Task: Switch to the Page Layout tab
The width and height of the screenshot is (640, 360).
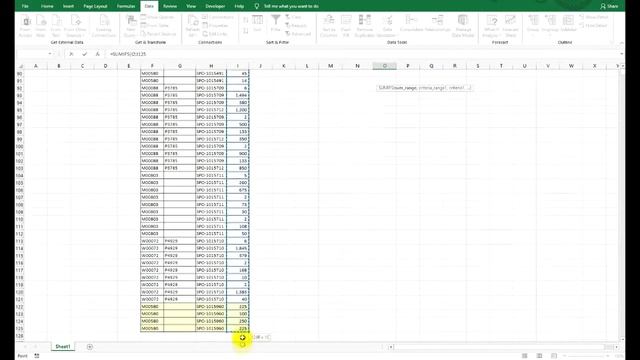Action: click(95, 6)
